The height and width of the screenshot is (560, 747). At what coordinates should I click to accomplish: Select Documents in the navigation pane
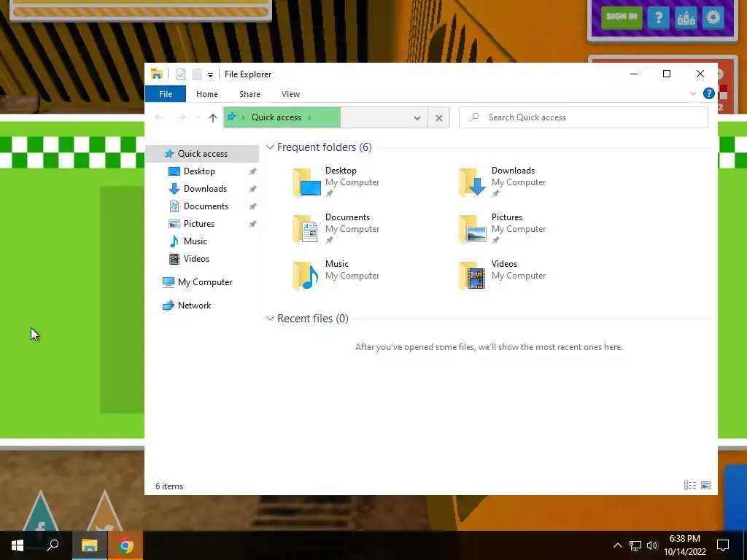[x=206, y=206]
